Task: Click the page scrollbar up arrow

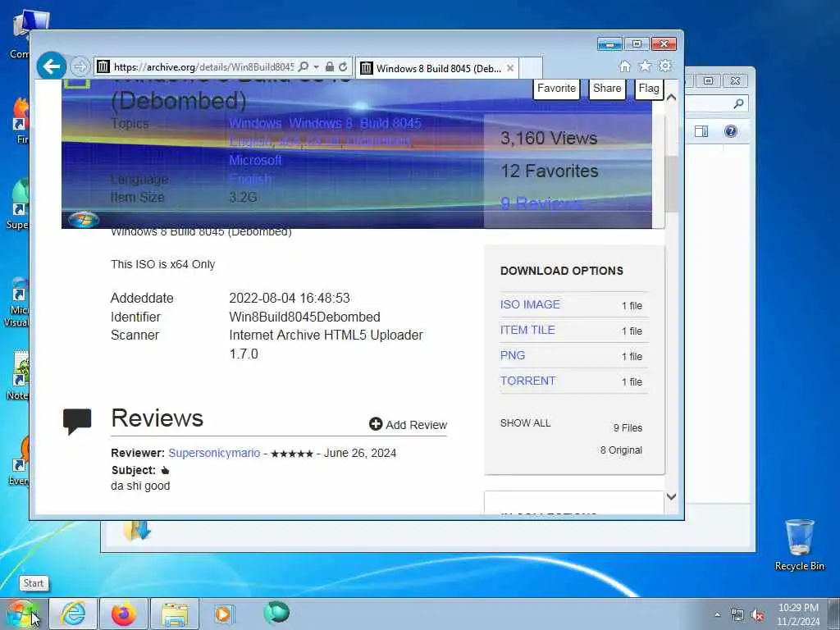Action: tap(671, 98)
